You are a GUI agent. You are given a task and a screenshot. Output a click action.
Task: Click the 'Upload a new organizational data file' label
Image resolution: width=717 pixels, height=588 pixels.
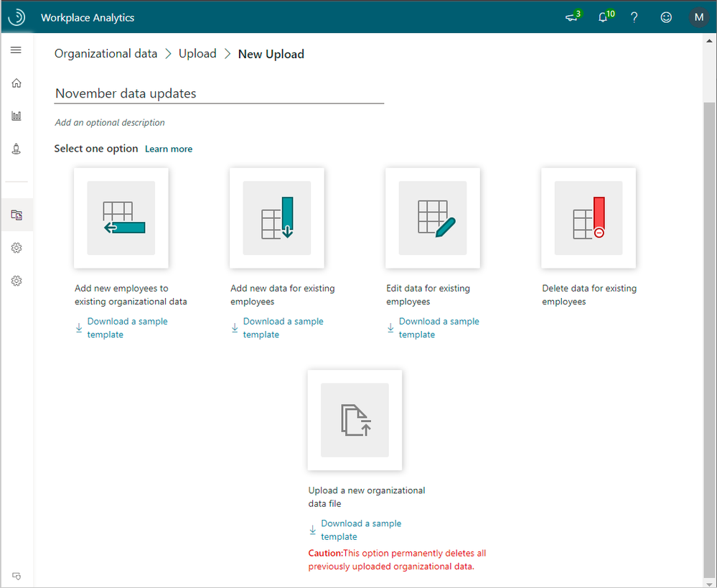click(367, 497)
